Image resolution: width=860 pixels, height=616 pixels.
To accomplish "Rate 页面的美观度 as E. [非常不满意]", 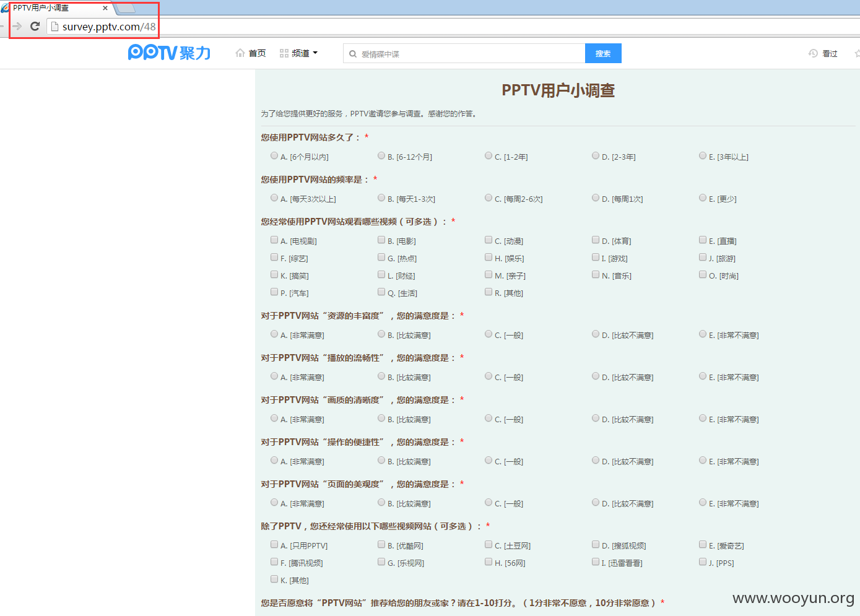I will (x=703, y=503).
